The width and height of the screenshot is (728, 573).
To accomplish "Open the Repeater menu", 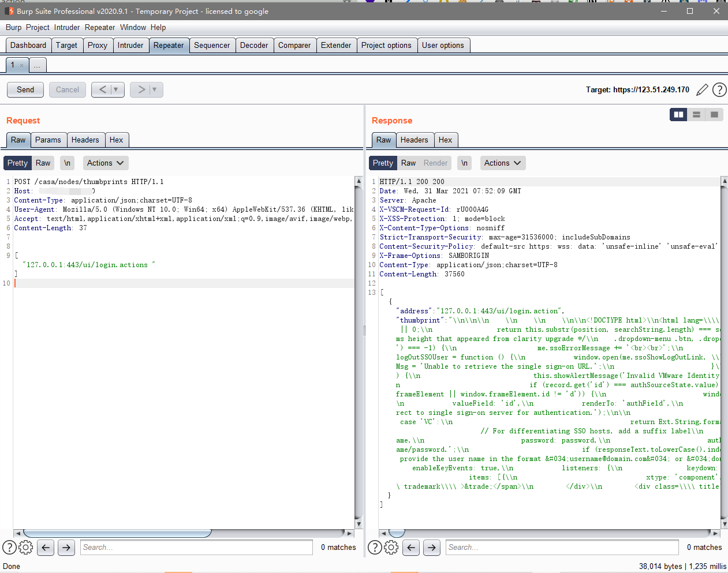I will 100,27.
